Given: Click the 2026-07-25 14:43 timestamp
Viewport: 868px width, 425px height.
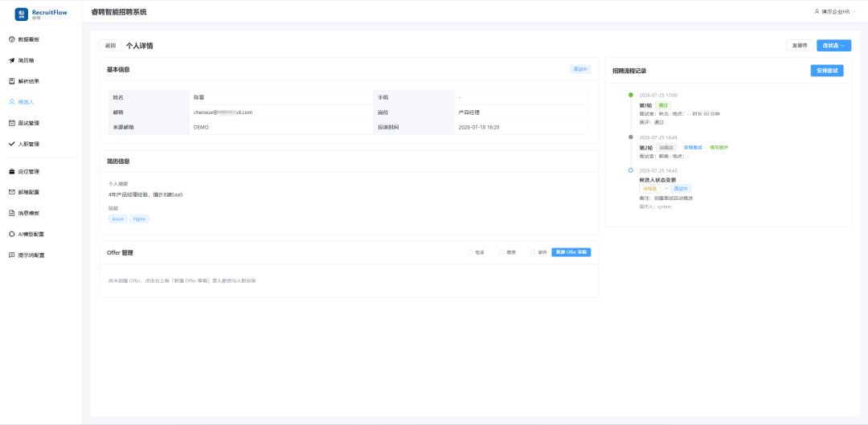Looking at the screenshot, I should click(658, 170).
